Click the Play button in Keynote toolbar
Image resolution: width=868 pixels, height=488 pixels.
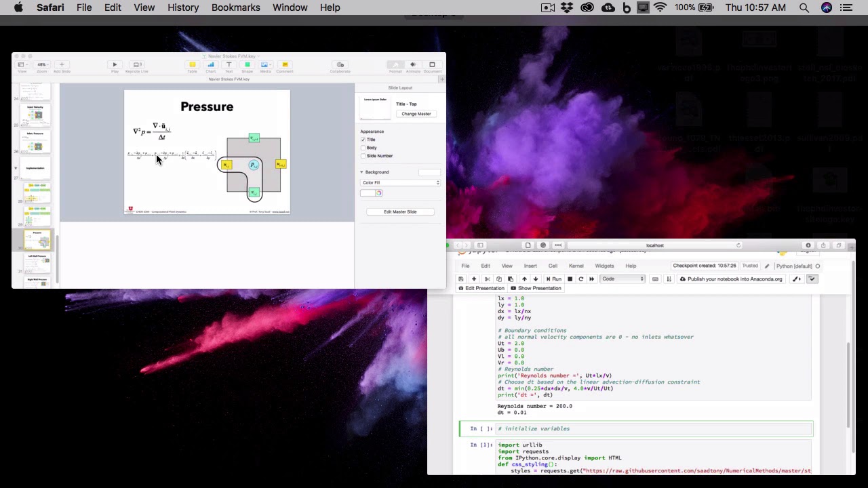tap(115, 65)
